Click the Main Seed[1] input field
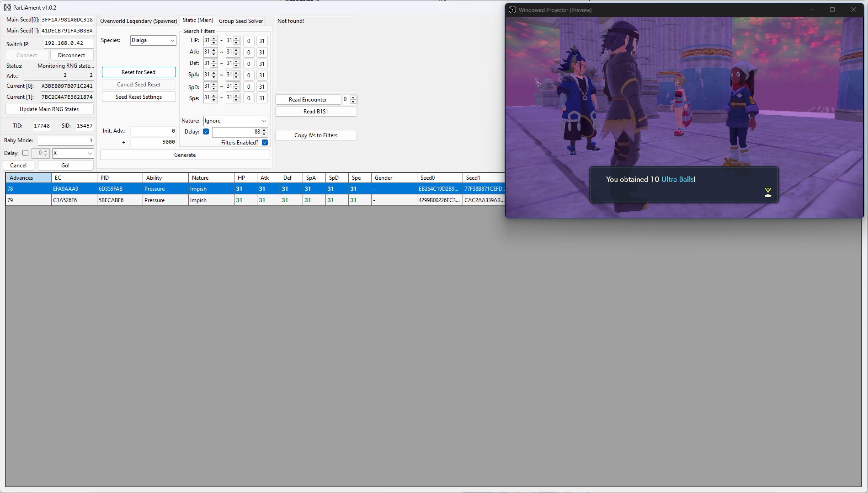Image resolution: width=868 pixels, height=493 pixels. (67, 31)
